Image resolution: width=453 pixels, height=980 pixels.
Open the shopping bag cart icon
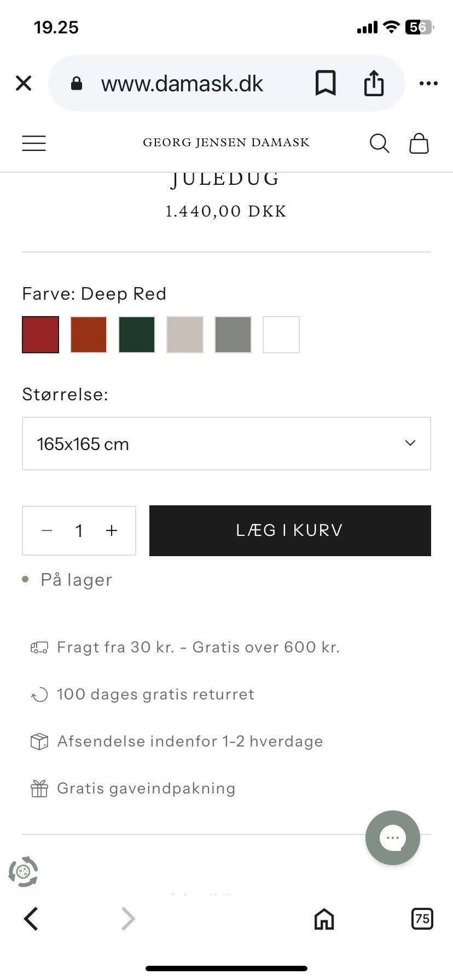(419, 143)
